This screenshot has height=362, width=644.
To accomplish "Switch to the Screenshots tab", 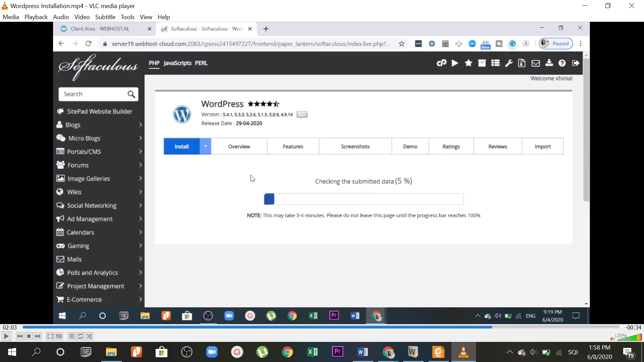I will 355,146.
